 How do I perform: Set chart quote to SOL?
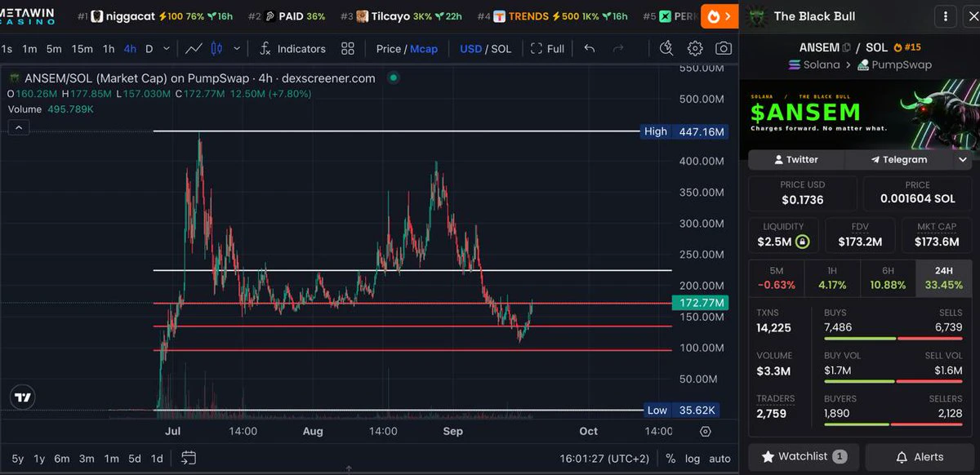501,49
